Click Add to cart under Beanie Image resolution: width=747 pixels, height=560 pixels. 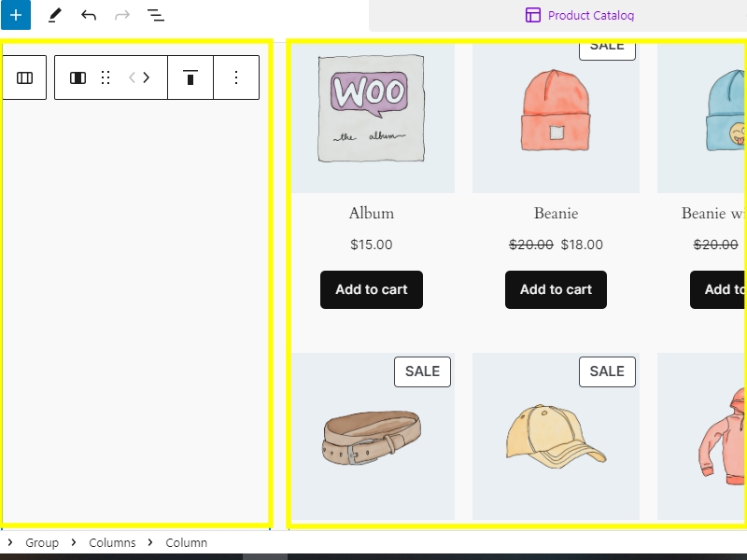click(556, 289)
